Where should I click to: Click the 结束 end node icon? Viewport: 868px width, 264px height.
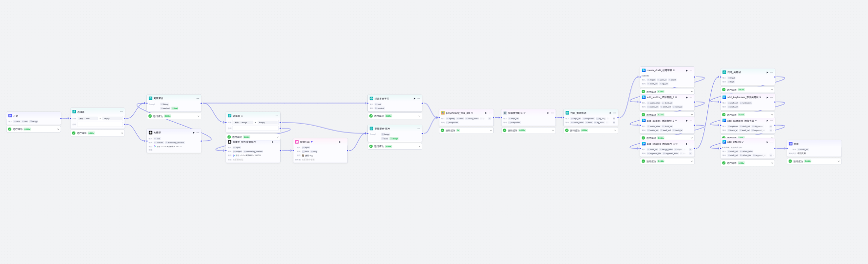[x=791, y=144]
